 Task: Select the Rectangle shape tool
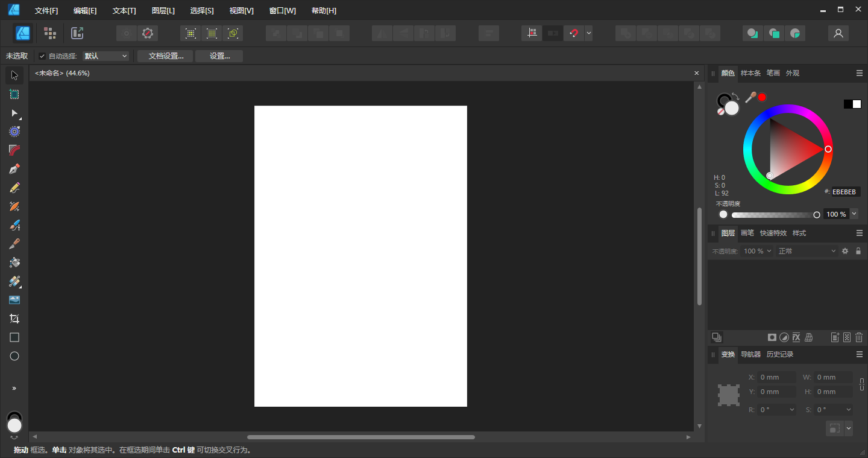[14, 337]
